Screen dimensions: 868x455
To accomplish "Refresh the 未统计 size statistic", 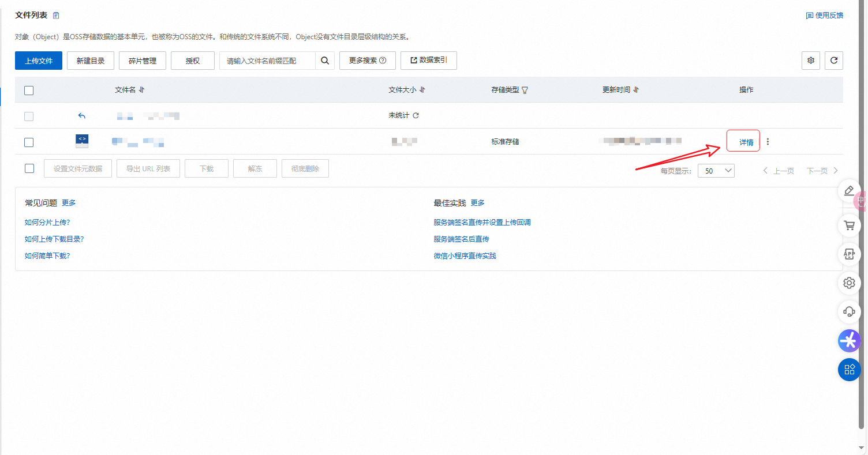I will tap(416, 115).
